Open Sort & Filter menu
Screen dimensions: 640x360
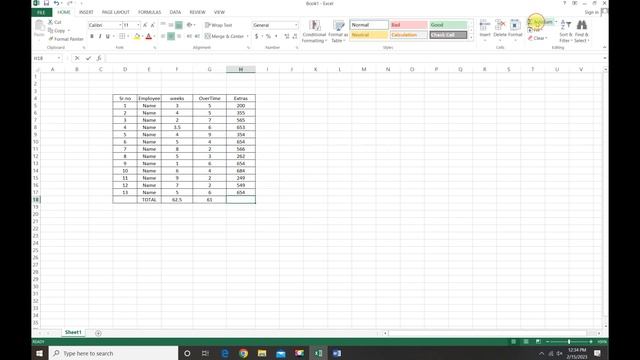[x=566, y=31]
